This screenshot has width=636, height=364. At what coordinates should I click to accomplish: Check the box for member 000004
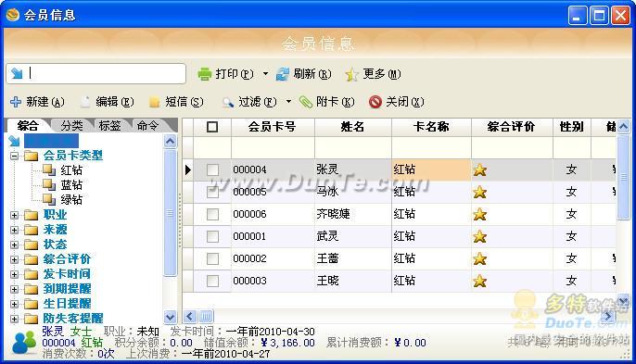pyautogui.click(x=212, y=169)
